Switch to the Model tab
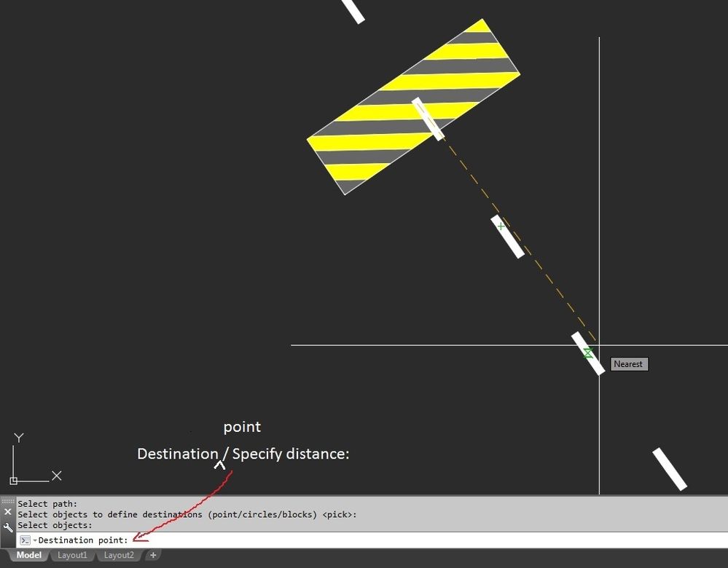The width and height of the screenshot is (728, 568). click(x=28, y=555)
